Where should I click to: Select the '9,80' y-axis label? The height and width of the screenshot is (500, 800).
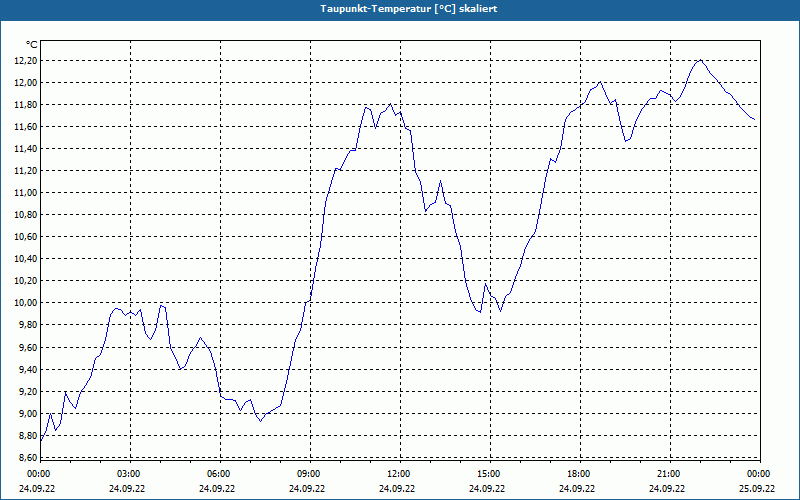click(x=28, y=325)
